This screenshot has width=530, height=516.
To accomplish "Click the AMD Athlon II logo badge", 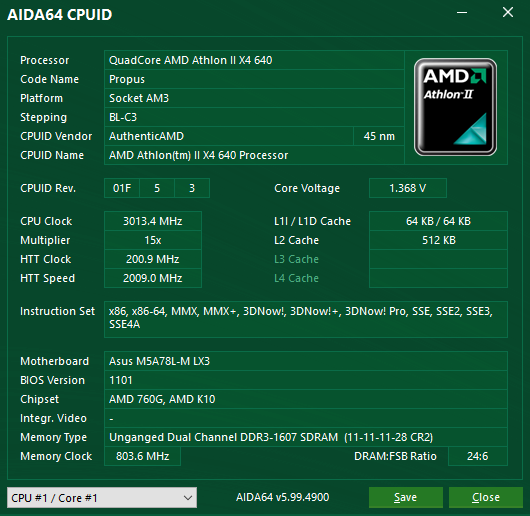I will point(455,107).
